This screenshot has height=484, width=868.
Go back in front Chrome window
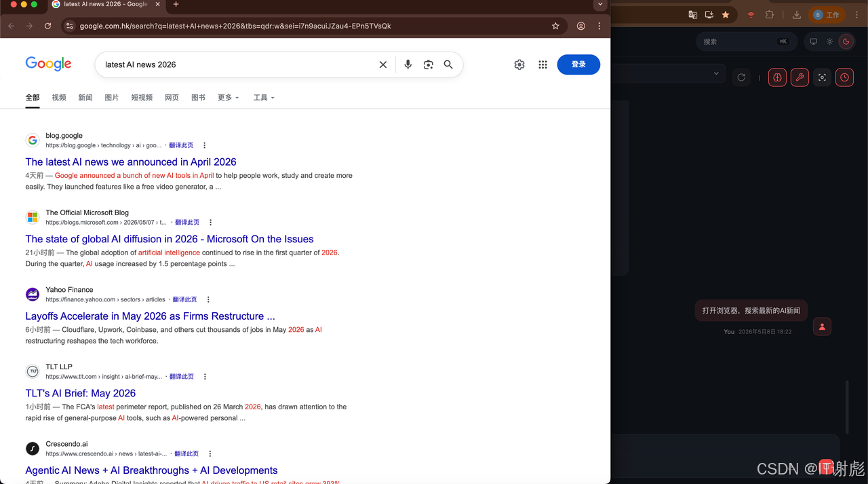coord(12,26)
